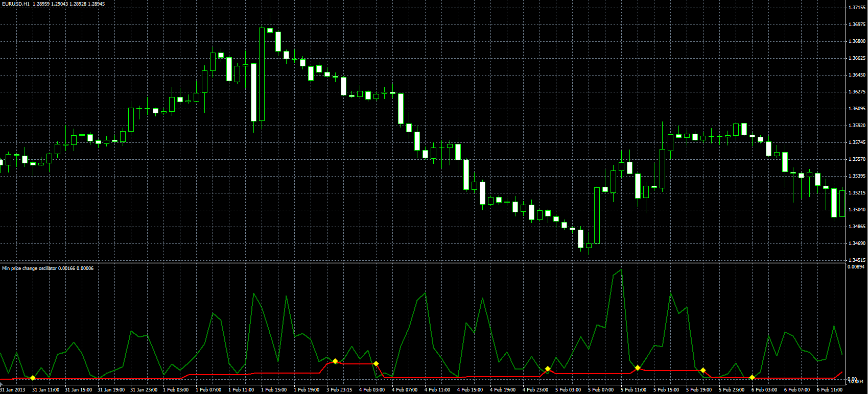Viewport: 868px width, 394px height.
Task: Select yellow diamond marker between 4 Feb 23:00 and 5 Feb 03:00
Action: click(x=548, y=369)
